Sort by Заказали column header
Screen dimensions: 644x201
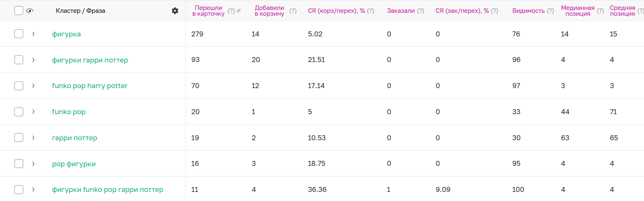pyautogui.click(x=401, y=11)
